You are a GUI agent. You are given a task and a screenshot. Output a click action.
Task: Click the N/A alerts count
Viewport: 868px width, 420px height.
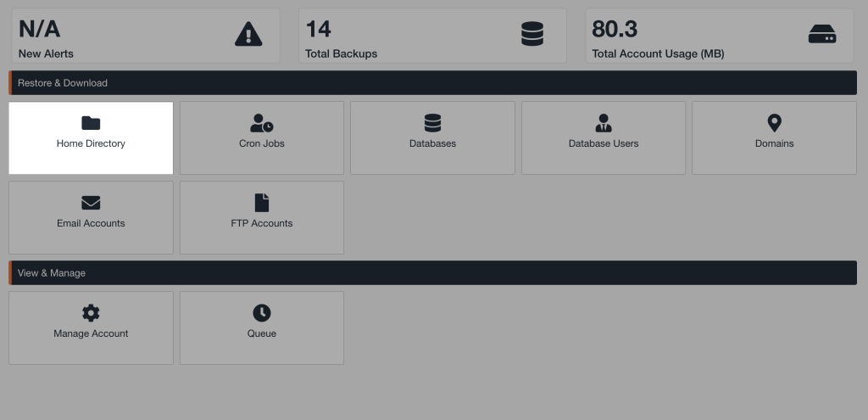[x=39, y=29]
